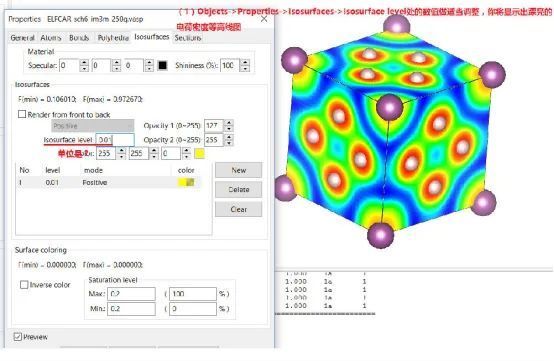This screenshot has height=361, width=554.
Task: Switch to the Atoms tab
Action: [x=51, y=37]
